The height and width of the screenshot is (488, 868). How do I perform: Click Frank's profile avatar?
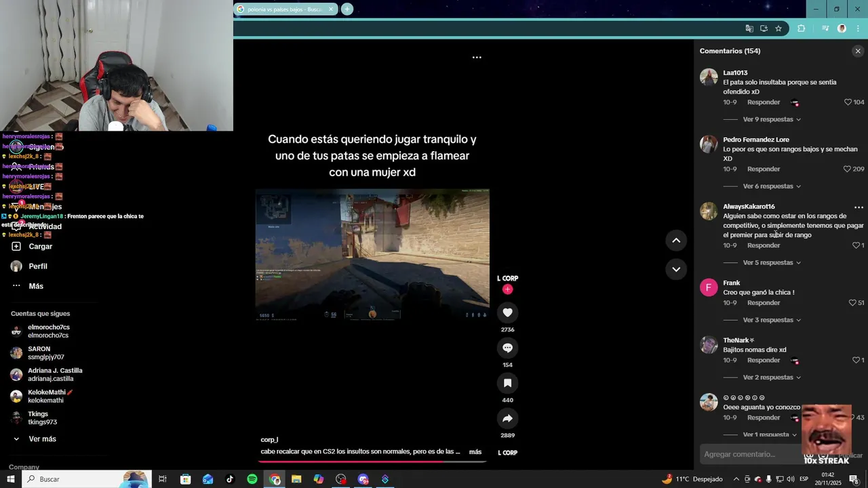click(x=709, y=287)
